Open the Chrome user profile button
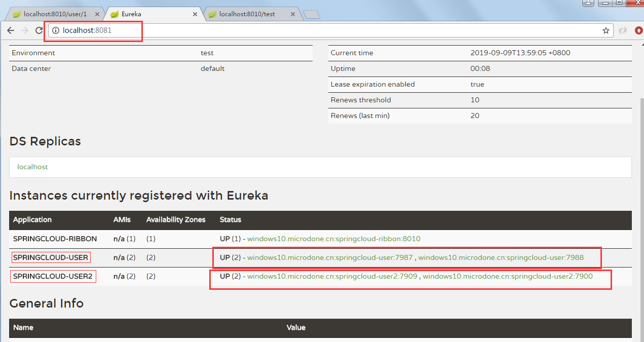 588,3
